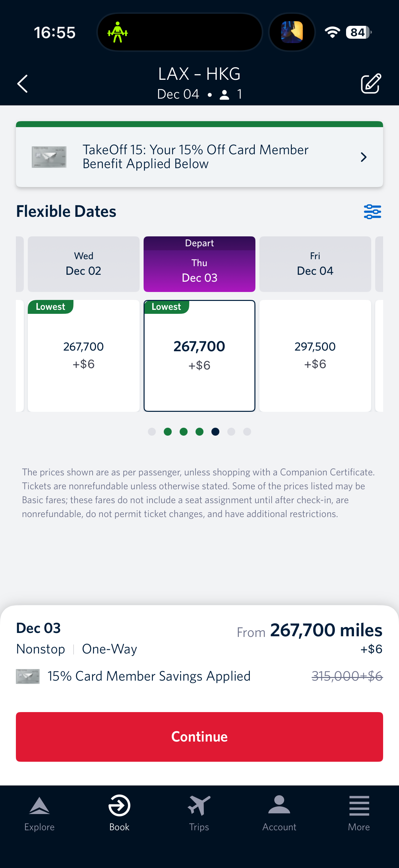This screenshot has height=868, width=399.
Task: Tap the 15% Card Member Savings Applied row
Action: pyautogui.click(x=199, y=676)
